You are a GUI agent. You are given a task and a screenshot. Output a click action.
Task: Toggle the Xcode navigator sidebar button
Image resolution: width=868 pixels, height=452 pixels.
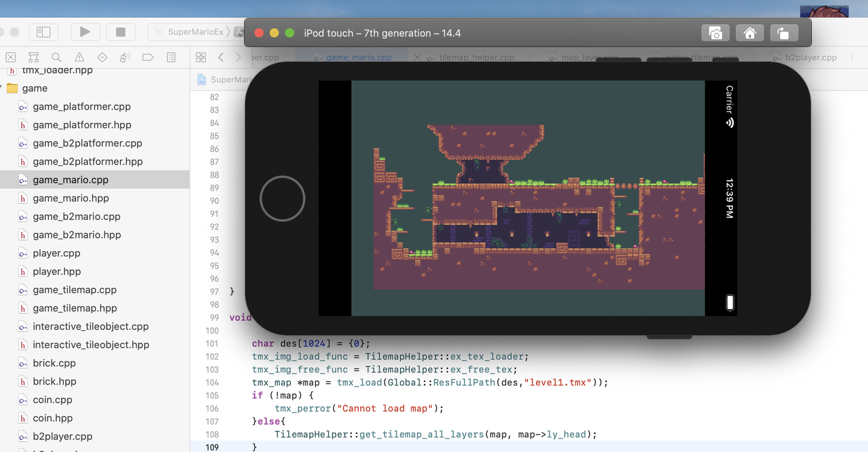[43, 32]
